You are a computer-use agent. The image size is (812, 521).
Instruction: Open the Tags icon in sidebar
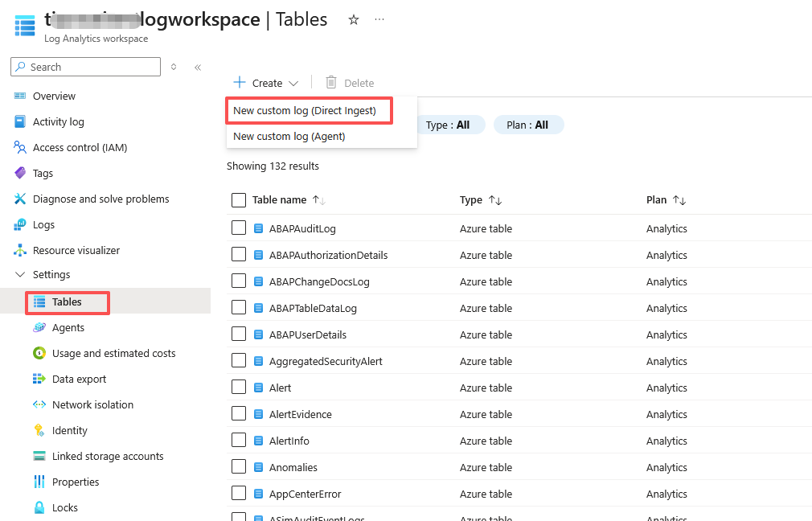[20, 173]
